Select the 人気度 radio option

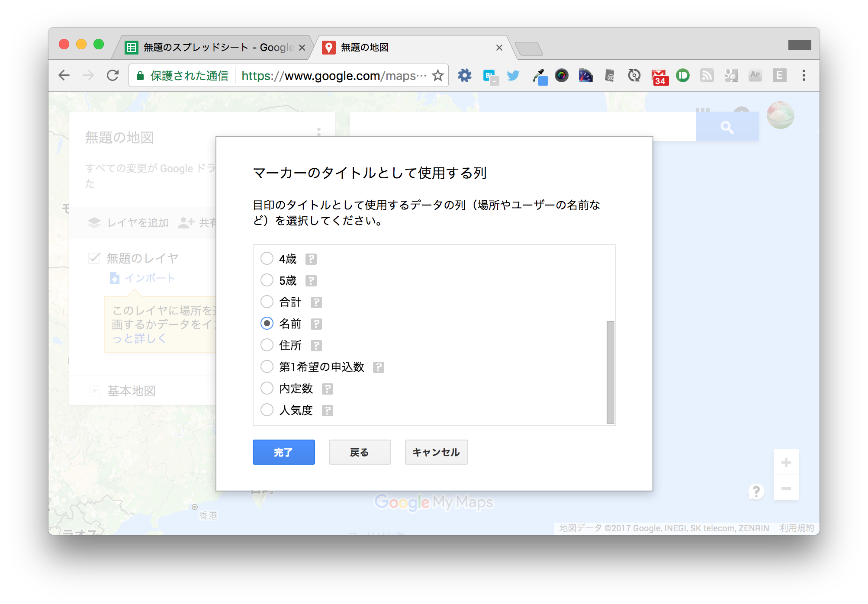coord(267,410)
